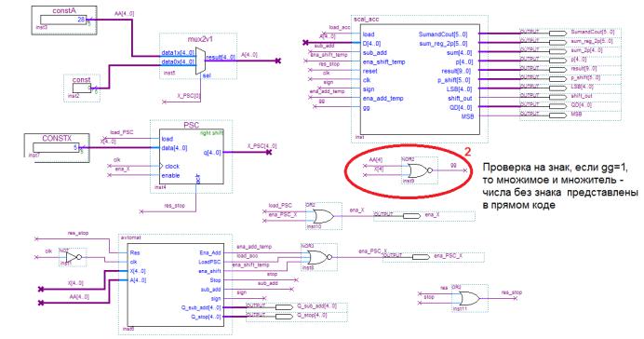Click the q[4..0] output port of PSC
The height and width of the screenshot is (339, 644).
click(212, 153)
